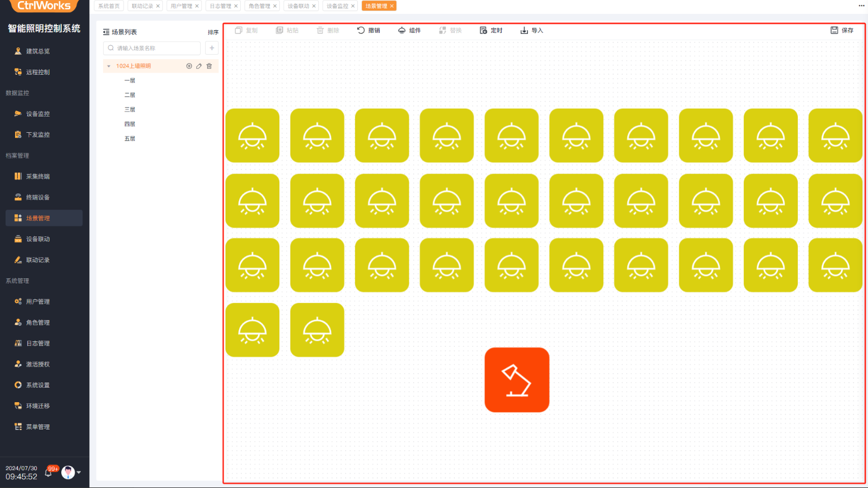Click the trash icon beside 1024上墙照明

pyautogui.click(x=210, y=66)
